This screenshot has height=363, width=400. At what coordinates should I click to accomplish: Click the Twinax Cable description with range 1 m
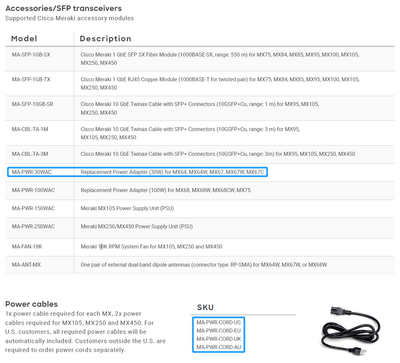pyautogui.click(x=200, y=108)
